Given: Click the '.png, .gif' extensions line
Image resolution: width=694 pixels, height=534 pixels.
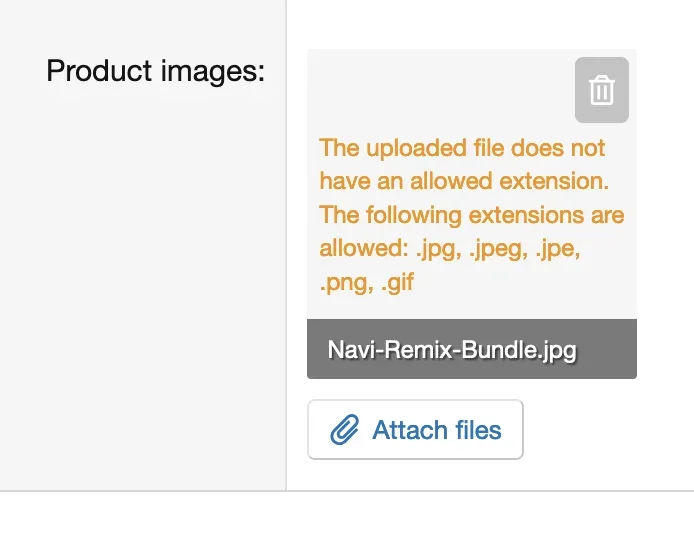Looking at the screenshot, I should [366, 282].
